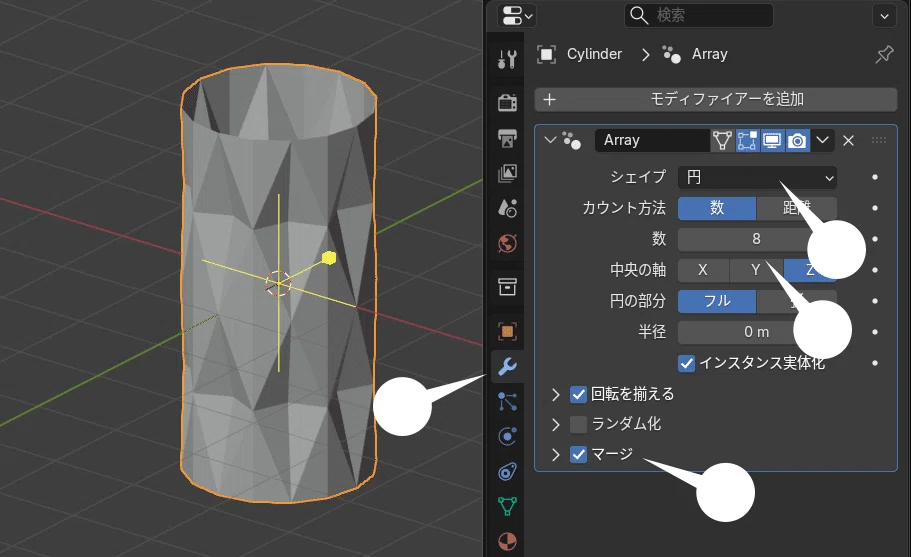This screenshot has width=911, height=557.
Task: Expand the 回転を揃える subpanel
Action: pyautogui.click(x=555, y=395)
